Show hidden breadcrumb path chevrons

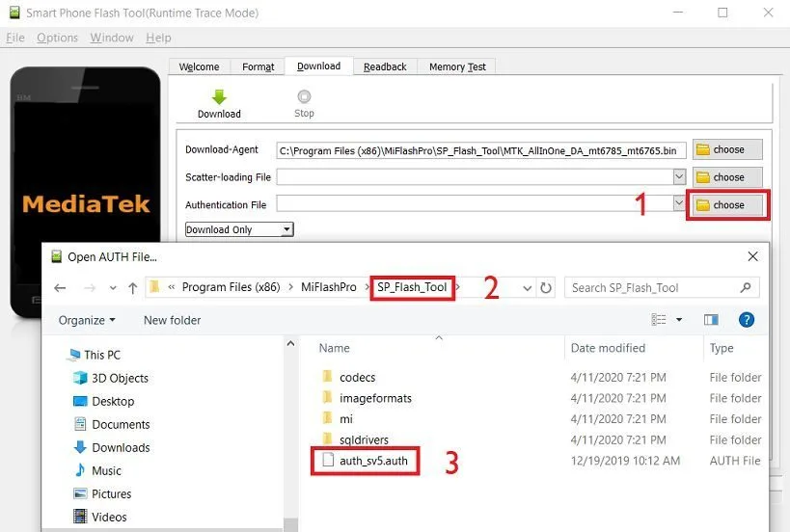click(x=172, y=287)
